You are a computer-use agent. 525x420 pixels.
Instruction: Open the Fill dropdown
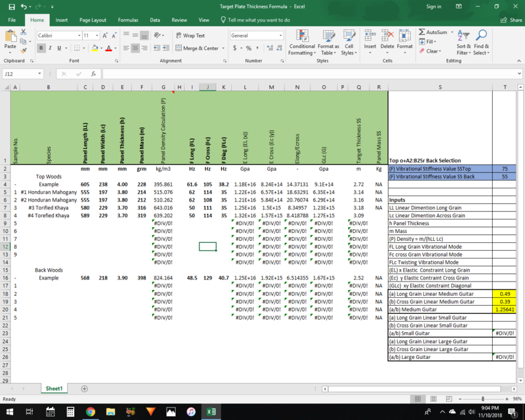point(428,41)
